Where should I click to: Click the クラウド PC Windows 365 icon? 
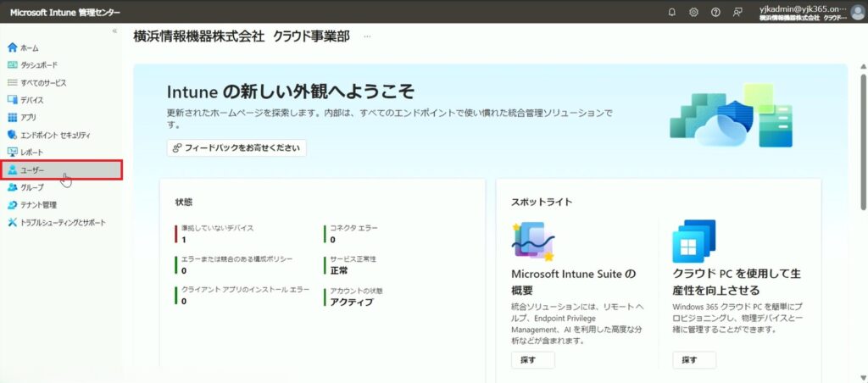(x=693, y=241)
